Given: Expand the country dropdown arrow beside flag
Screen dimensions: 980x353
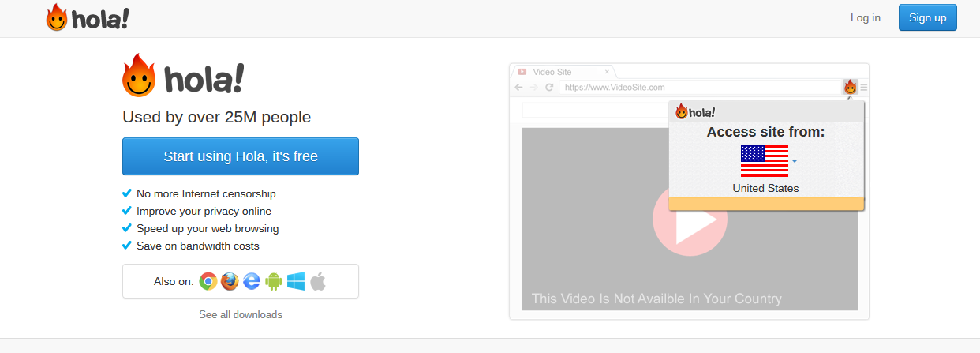Looking at the screenshot, I should click(x=795, y=161).
